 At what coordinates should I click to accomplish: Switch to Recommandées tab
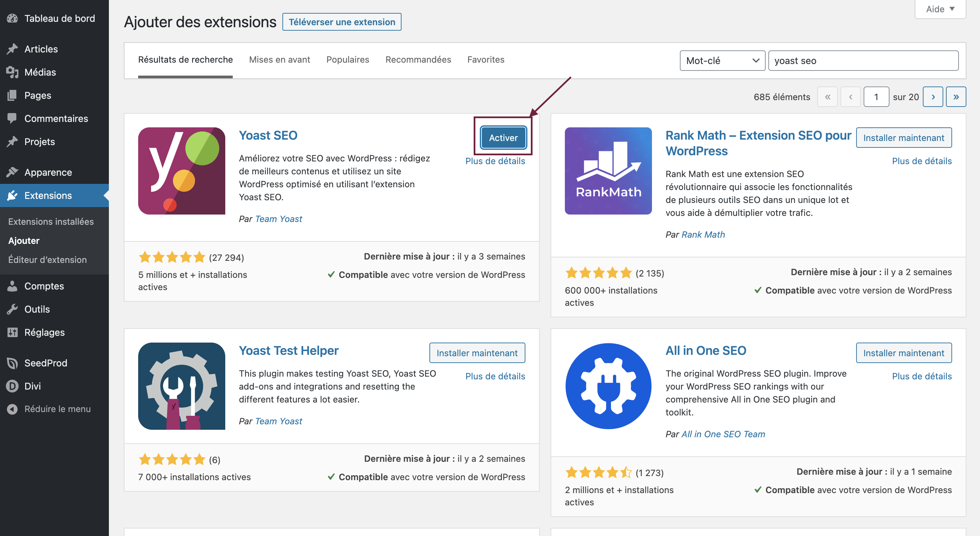click(x=418, y=60)
